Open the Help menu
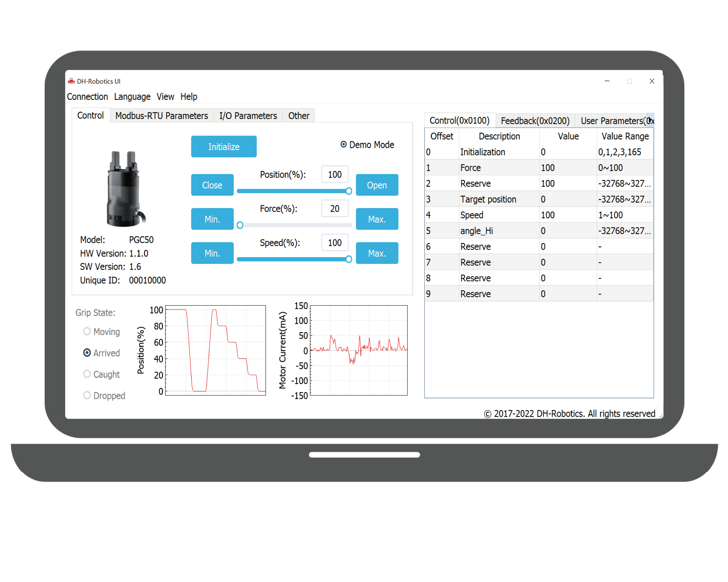This screenshot has width=728, height=582. tap(189, 97)
